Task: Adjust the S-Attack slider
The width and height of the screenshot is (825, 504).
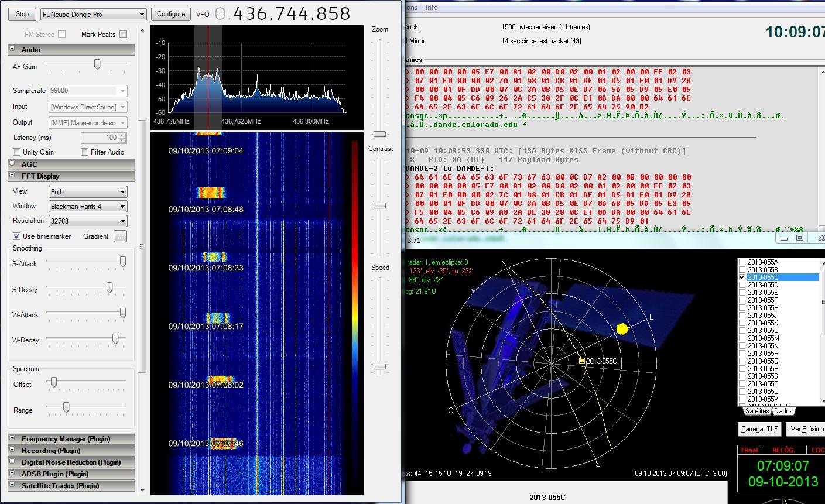Action: point(123,262)
